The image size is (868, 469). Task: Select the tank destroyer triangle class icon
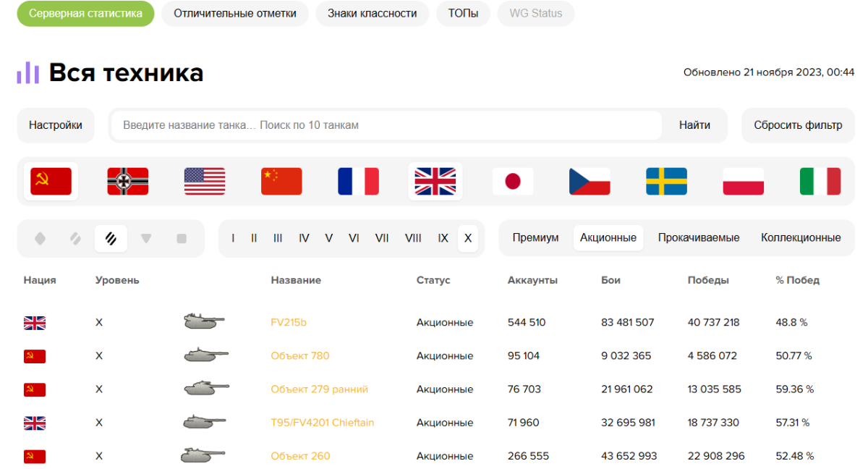click(146, 238)
